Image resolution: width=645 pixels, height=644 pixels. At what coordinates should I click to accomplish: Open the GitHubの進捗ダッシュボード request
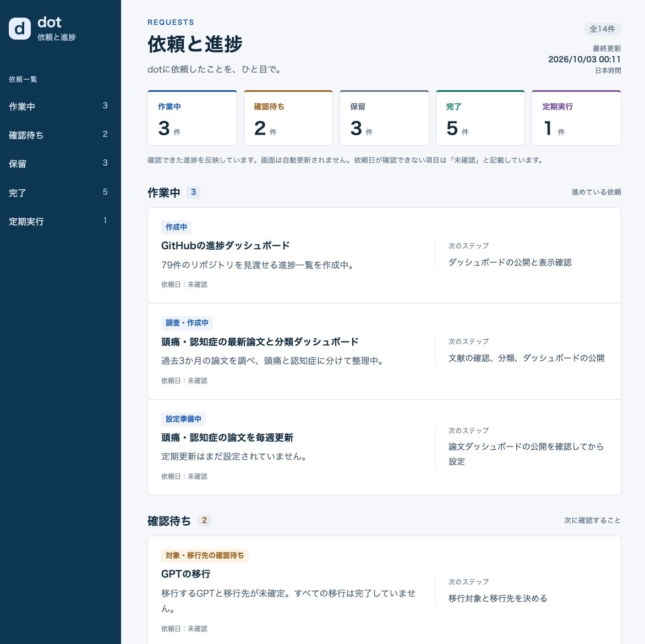click(226, 245)
